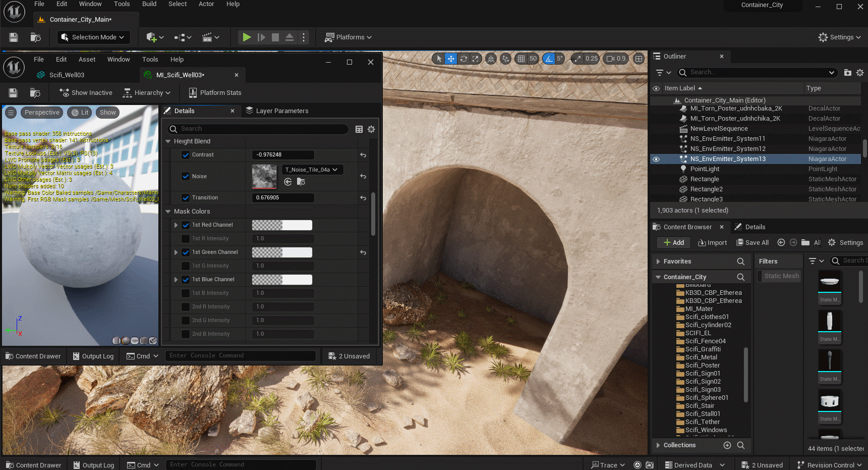Open the Selection Mode dropdown
The width and height of the screenshot is (868, 470).
(93, 37)
